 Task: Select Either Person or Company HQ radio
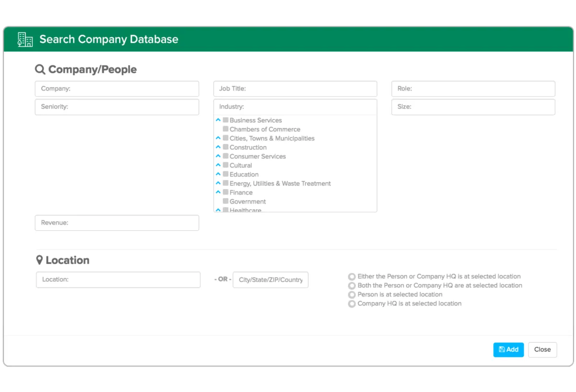coord(352,277)
